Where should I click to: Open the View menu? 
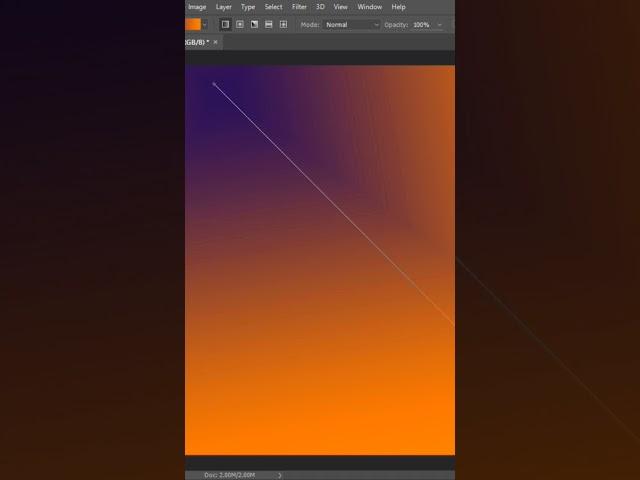[x=340, y=7]
